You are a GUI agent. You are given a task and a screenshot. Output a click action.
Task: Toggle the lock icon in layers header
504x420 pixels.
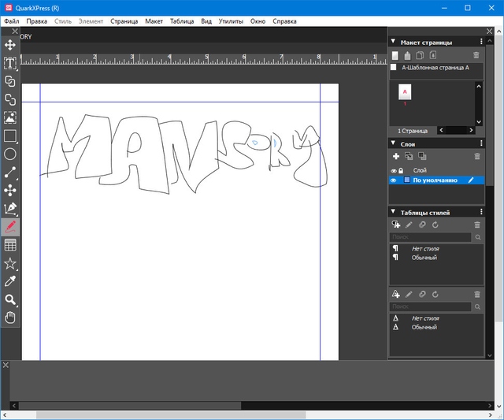[401, 170]
